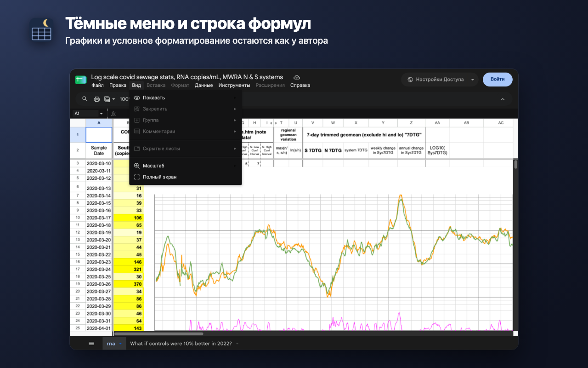Open the Данные menu
Screen dimensions: 588x368
pos(204,85)
